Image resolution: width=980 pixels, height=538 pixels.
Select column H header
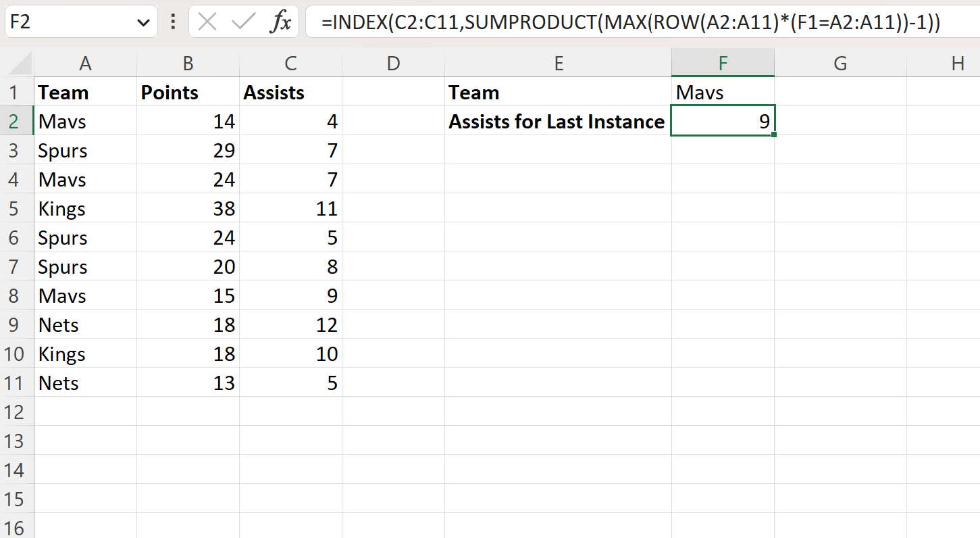958,62
